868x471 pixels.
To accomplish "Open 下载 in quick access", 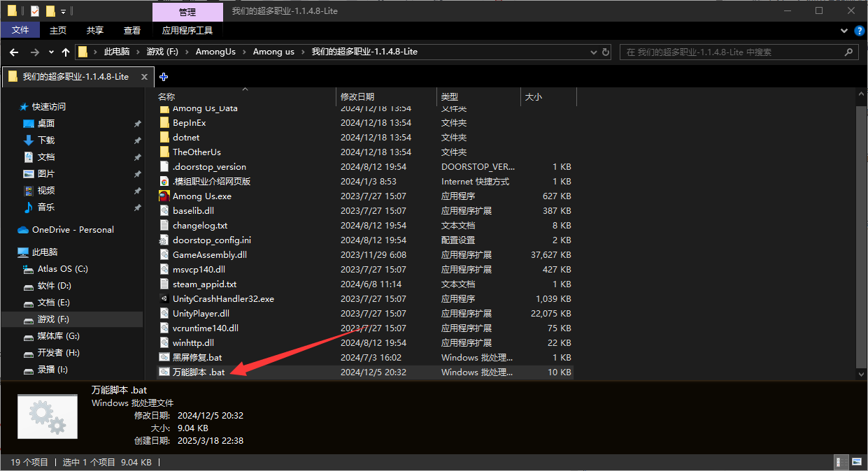I will [x=46, y=140].
